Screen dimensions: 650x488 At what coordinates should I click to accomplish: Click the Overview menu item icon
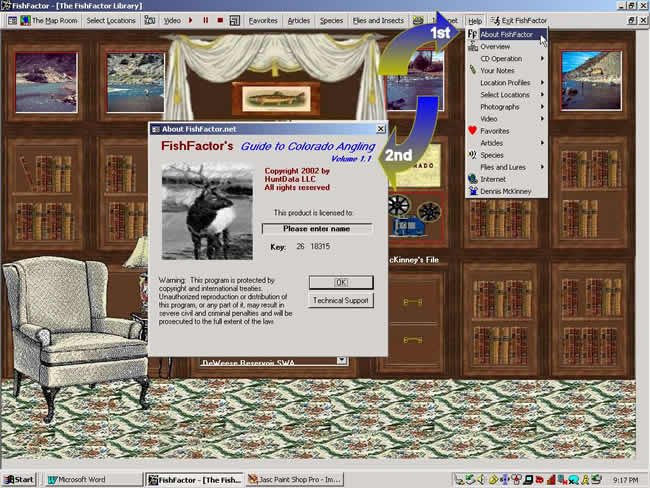pyautogui.click(x=473, y=46)
